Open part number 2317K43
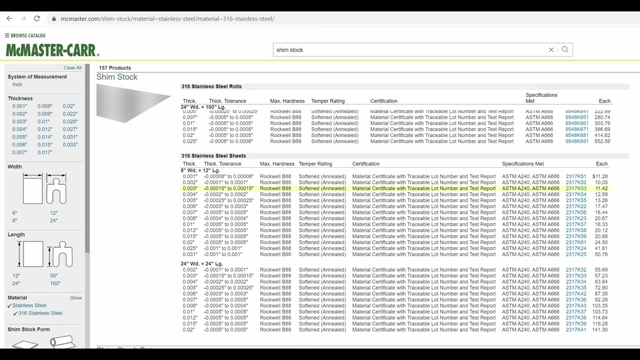 coord(576,306)
